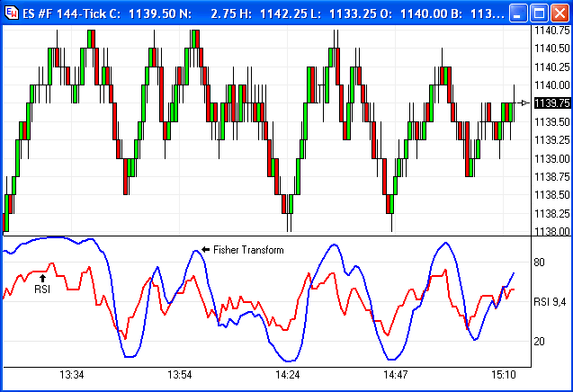Minimize the ES #F chart window
This screenshot has height=392, width=573.
coord(517,13)
